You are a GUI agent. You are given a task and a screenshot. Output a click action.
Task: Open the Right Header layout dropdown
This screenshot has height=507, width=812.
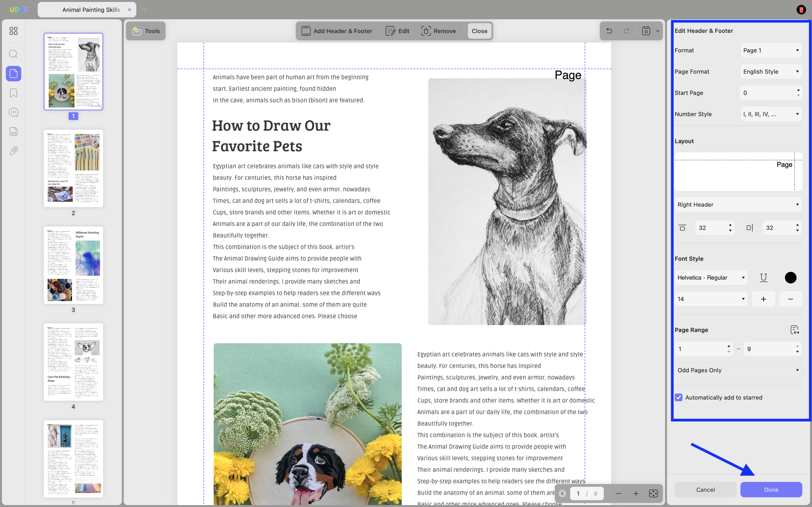[738, 204]
